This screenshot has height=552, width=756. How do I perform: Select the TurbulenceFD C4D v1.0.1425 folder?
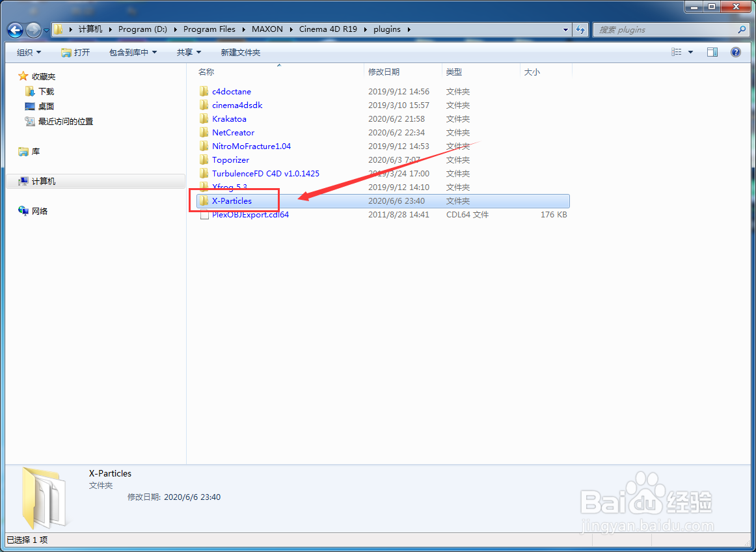[x=265, y=173]
